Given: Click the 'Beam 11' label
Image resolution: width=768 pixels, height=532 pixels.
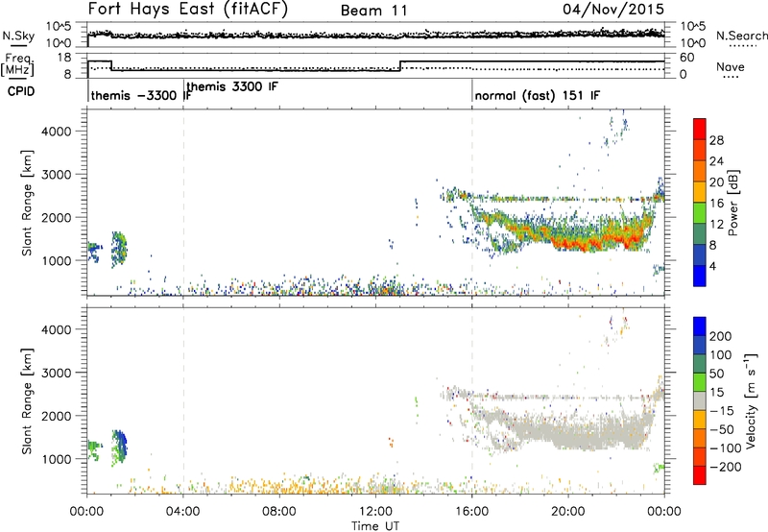Looking at the screenshot, I should 373,11.
